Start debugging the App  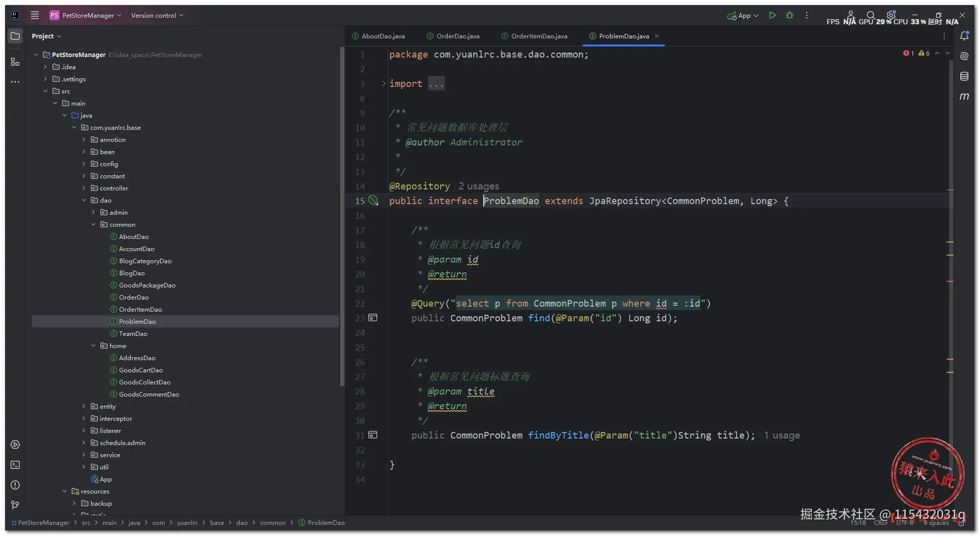pos(790,15)
